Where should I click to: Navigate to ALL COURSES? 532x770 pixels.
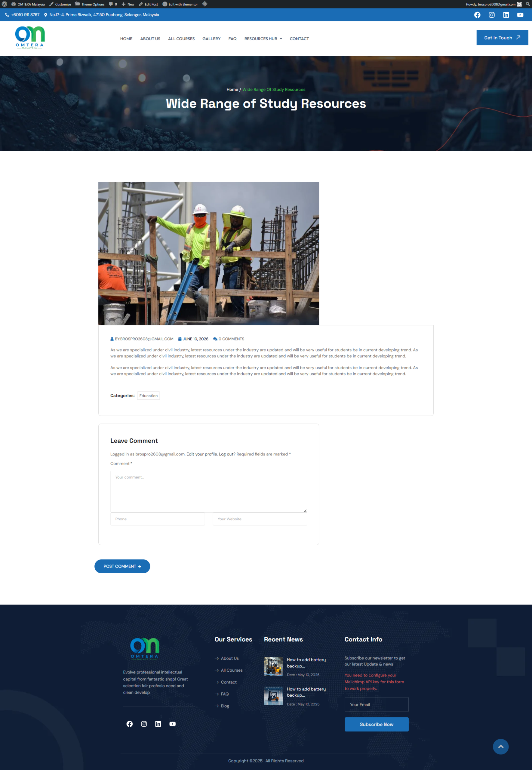coord(181,39)
